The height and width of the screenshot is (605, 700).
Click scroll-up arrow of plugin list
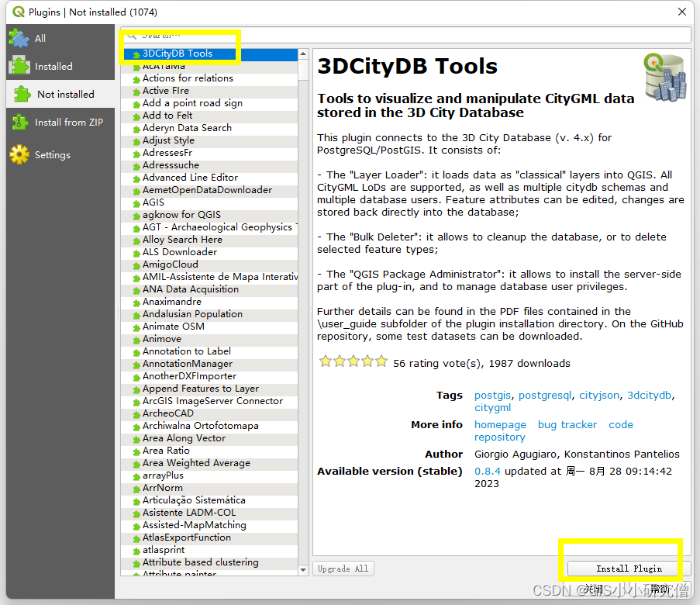point(303,54)
